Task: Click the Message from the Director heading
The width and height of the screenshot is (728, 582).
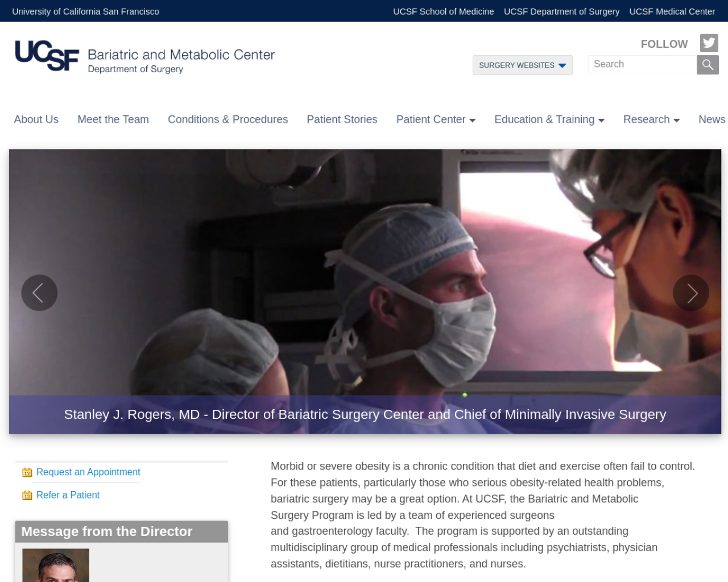Action: point(107,531)
